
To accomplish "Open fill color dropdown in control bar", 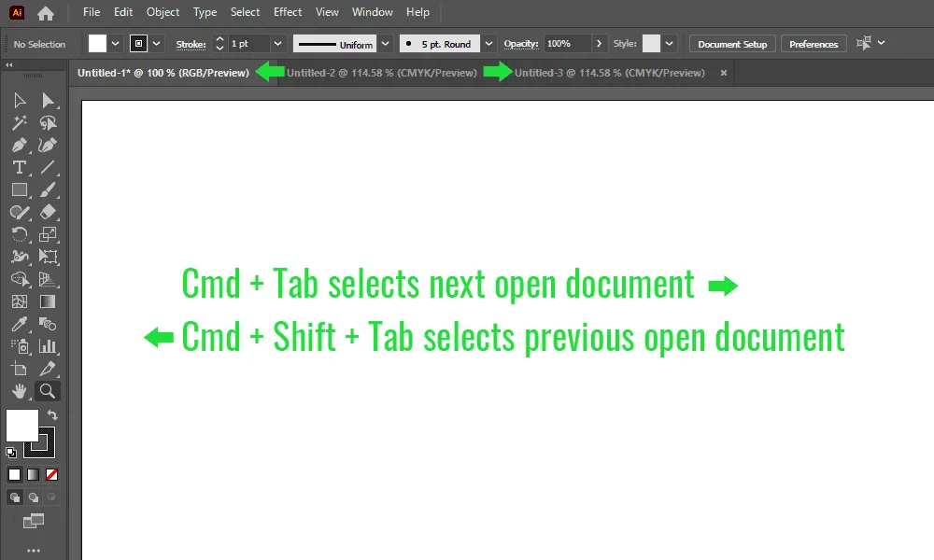I will (x=116, y=44).
